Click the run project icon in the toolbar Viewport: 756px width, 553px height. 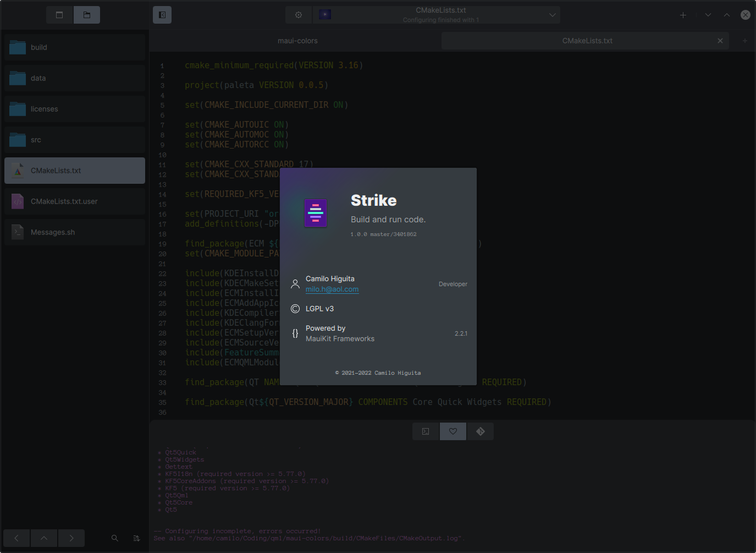325,15
